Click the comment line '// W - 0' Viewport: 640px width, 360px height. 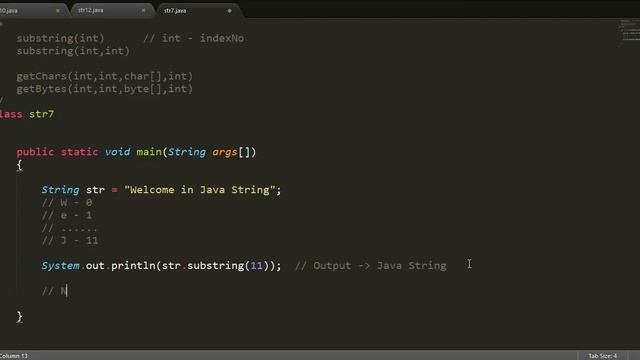tap(67, 202)
